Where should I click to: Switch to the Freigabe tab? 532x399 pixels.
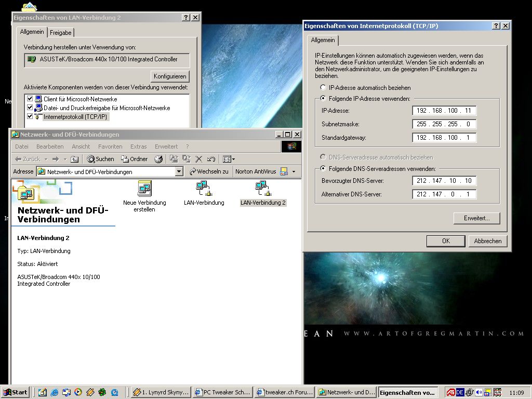61,32
